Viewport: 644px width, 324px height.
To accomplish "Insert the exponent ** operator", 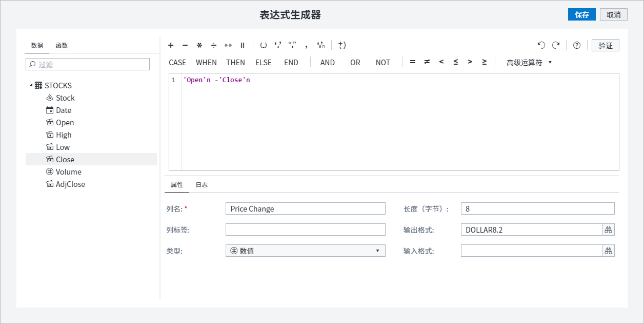I will [228, 45].
